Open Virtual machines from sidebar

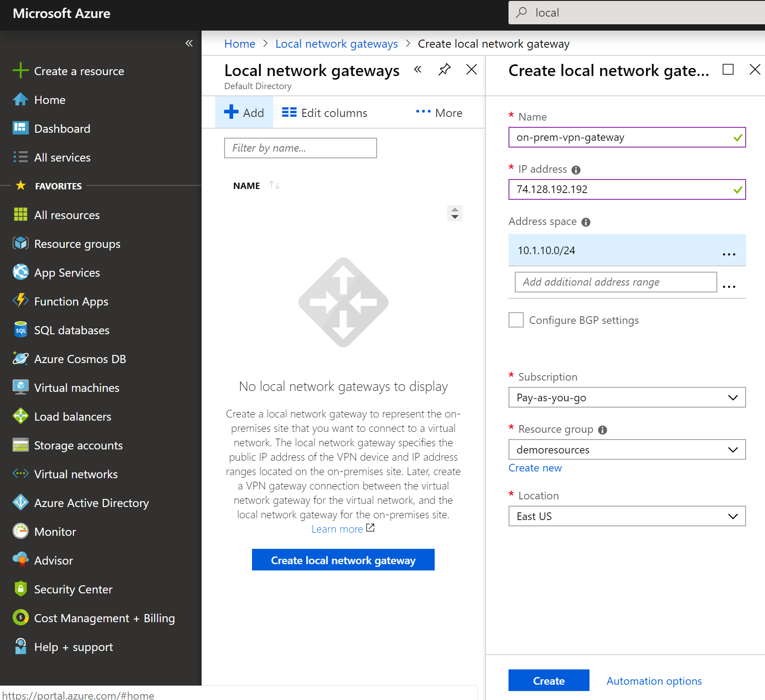pyautogui.click(x=76, y=387)
